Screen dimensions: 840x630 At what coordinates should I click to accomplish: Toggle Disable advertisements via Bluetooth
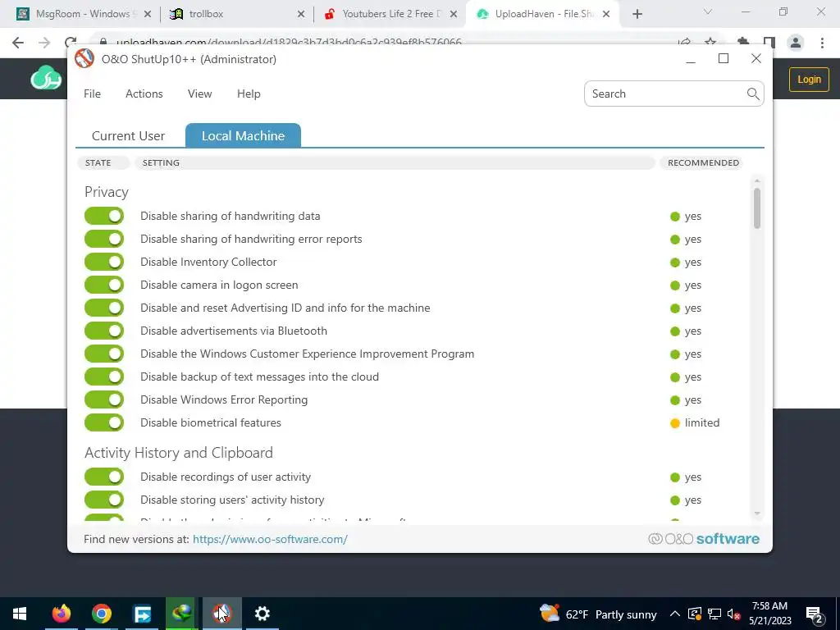pyautogui.click(x=104, y=331)
